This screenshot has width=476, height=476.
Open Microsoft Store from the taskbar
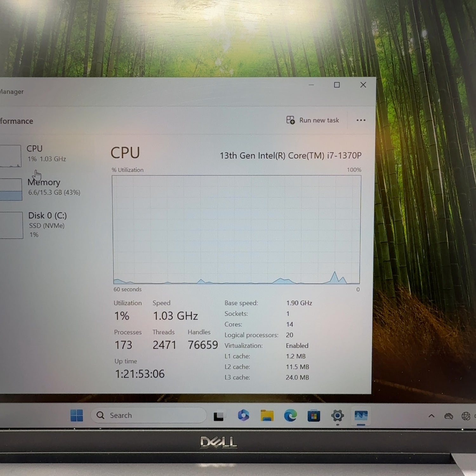click(314, 416)
